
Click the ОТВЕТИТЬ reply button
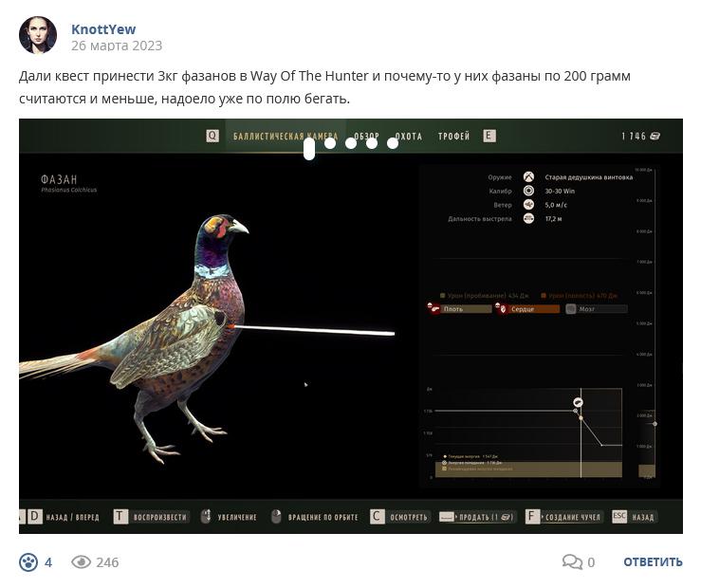click(x=653, y=562)
